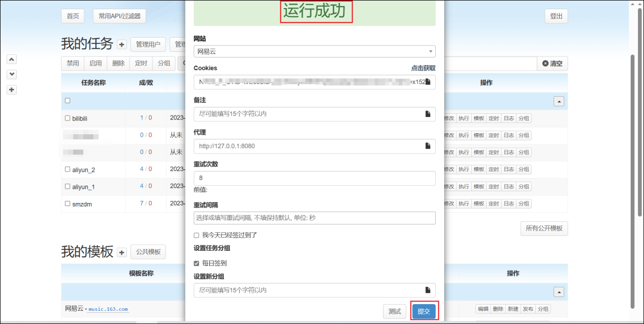
Task: Collapse the task list group arrow
Action: coord(559,101)
